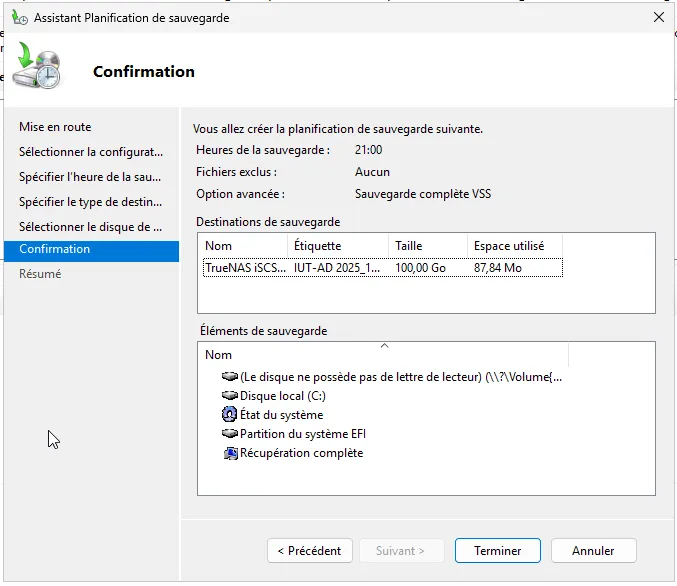Image resolution: width=677 pixels, height=586 pixels.
Task: Sort destinations by Étiquette column header
Action: tap(338, 245)
